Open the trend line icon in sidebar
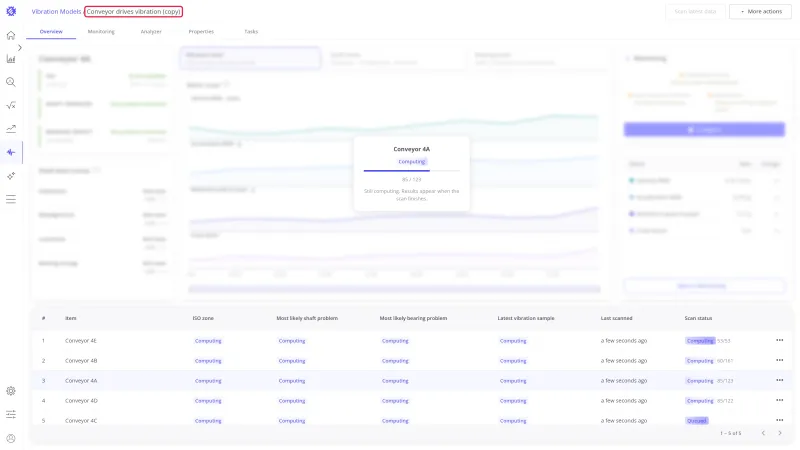 point(11,129)
